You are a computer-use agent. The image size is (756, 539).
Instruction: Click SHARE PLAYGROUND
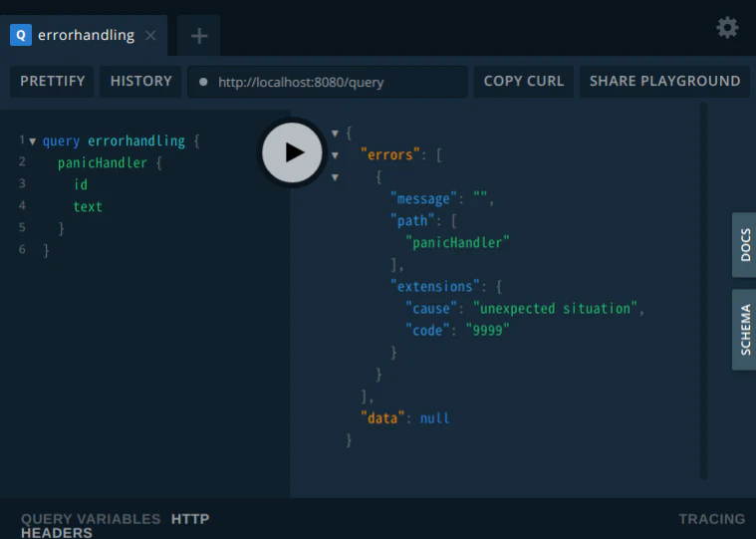tap(665, 81)
